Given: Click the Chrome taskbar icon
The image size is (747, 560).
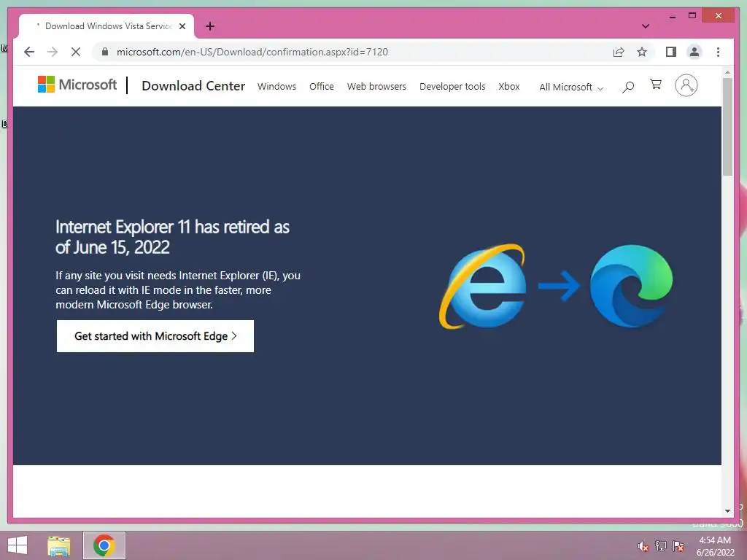Looking at the screenshot, I should pyautogui.click(x=104, y=545).
